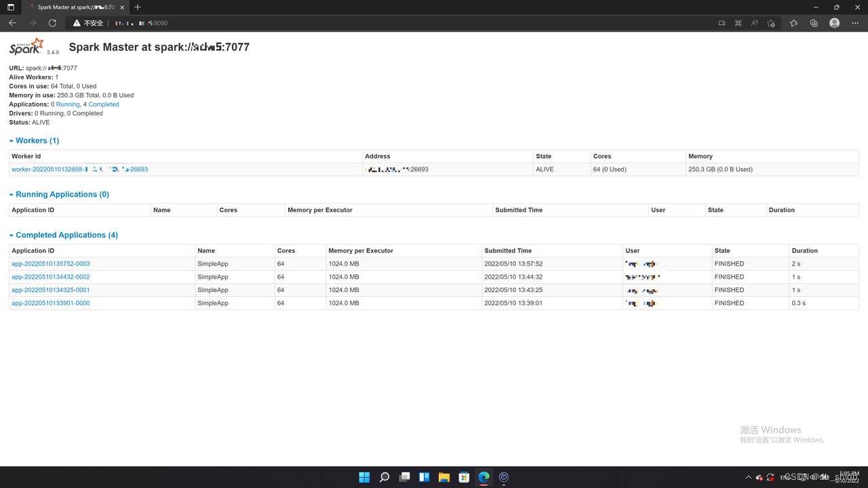
Task: Collapse the Workers (1) section
Action: click(x=34, y=140)
